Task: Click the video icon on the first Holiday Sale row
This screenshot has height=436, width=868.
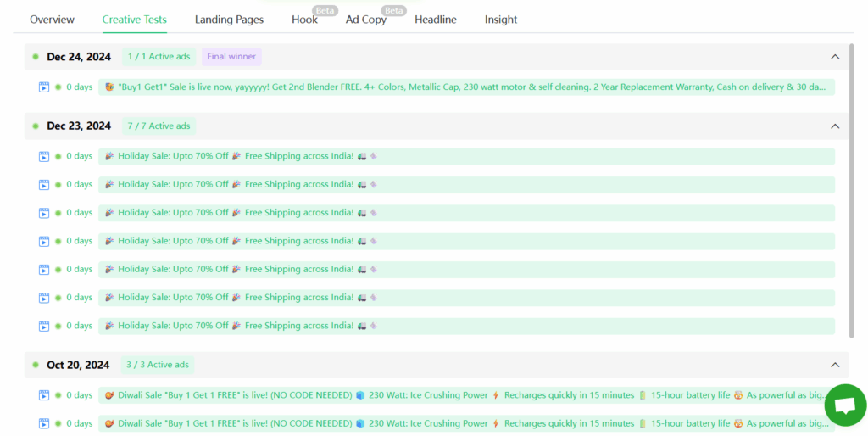Action: coord(44,156)
